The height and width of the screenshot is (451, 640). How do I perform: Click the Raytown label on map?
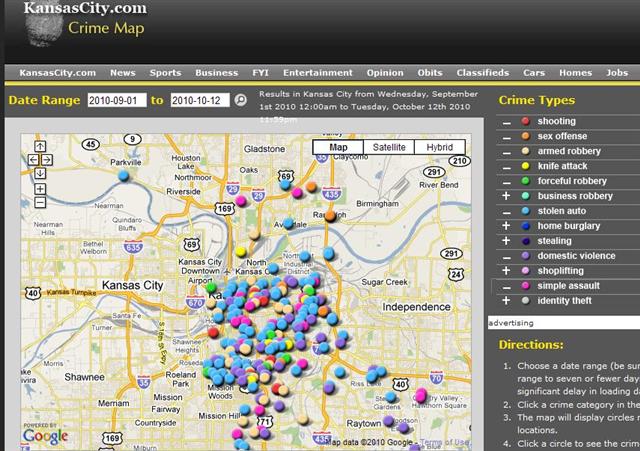[364, 424]
